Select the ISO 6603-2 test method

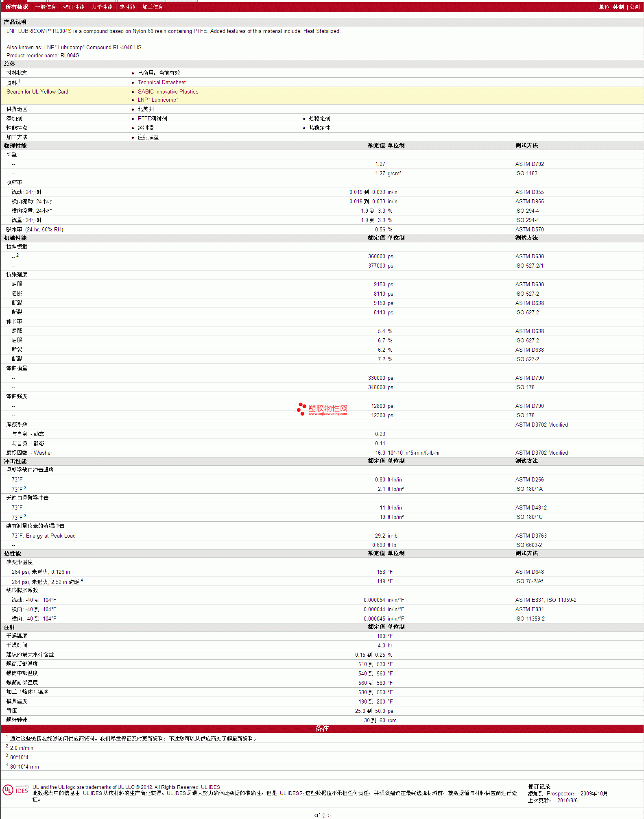point(528,545)
